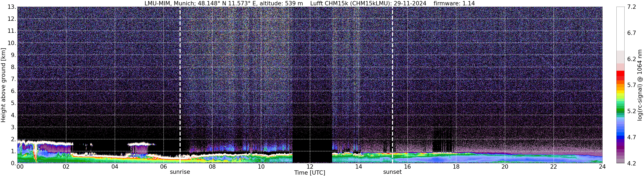Click the colorbar tick value 4.7

[632, 137]
